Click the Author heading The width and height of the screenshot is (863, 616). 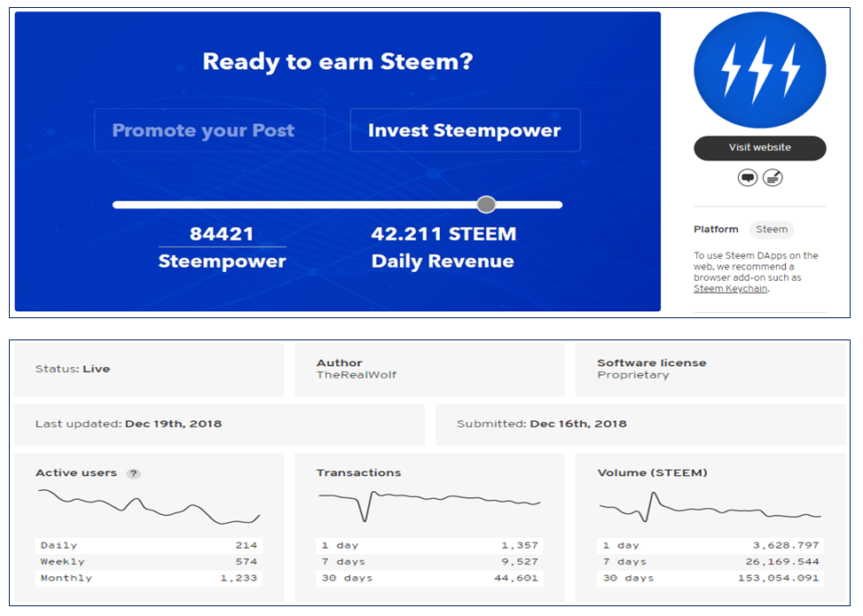tap(339, 363)
